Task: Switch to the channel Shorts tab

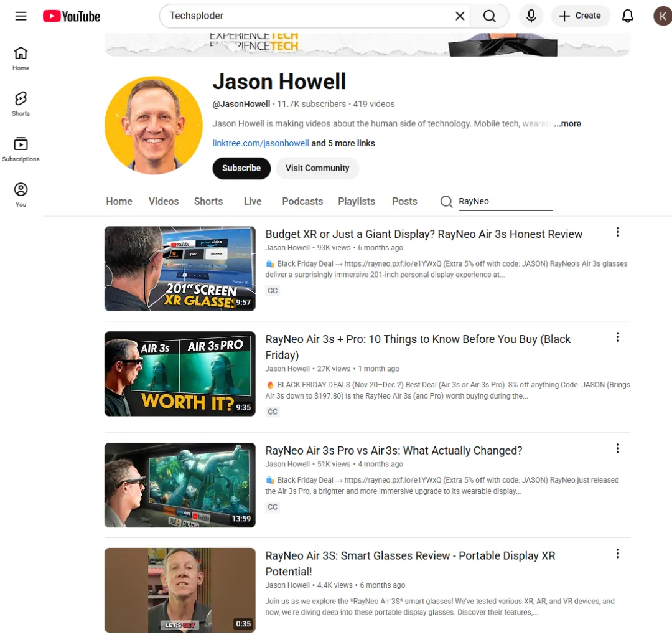Action: 208,201
